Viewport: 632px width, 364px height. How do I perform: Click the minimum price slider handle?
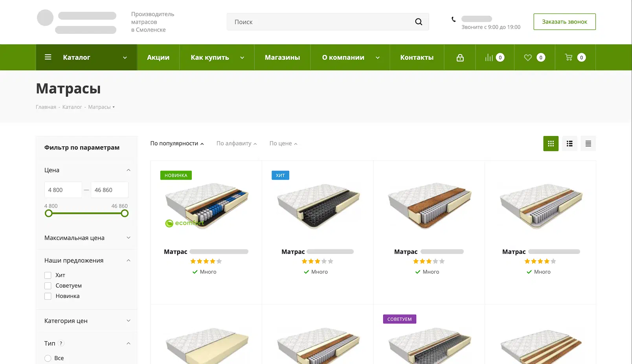[49, 213]
